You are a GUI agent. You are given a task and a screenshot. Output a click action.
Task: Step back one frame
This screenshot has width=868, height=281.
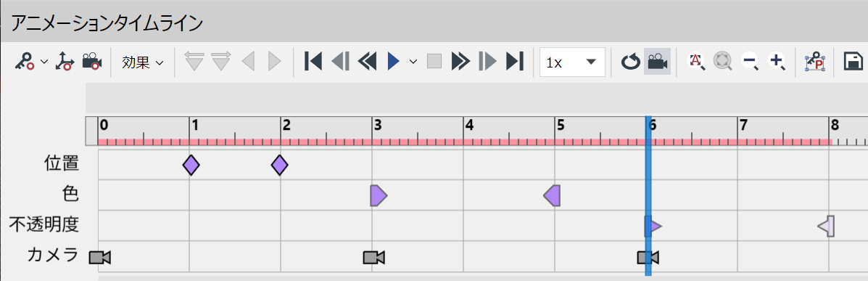coord(340,61)
